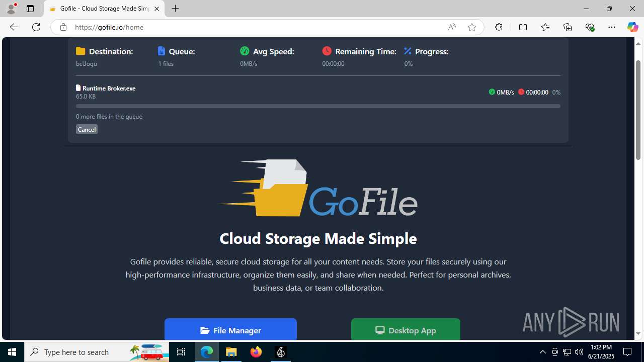Click the taskbar search box
The image size is (644, 362).
pyautogui.click(x=97, y=352)
